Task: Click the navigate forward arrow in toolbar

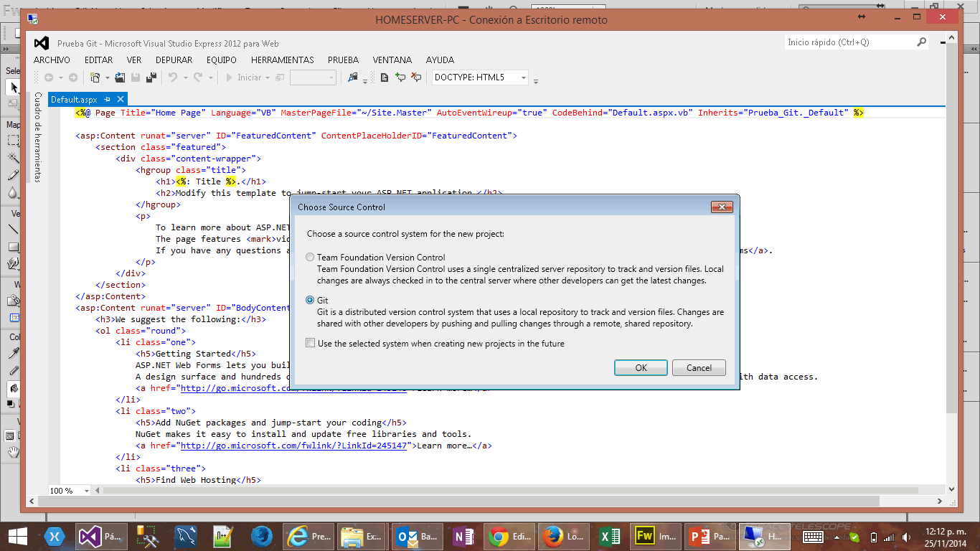Action: [72, 77]
